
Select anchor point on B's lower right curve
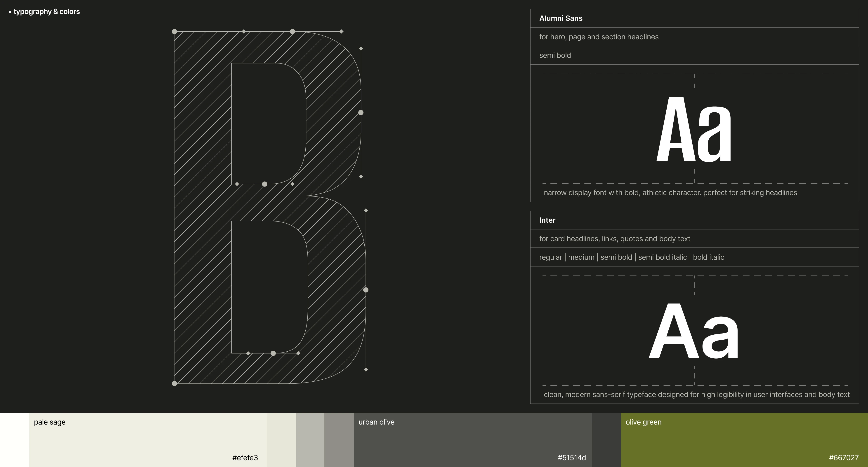tap(366, 290)
